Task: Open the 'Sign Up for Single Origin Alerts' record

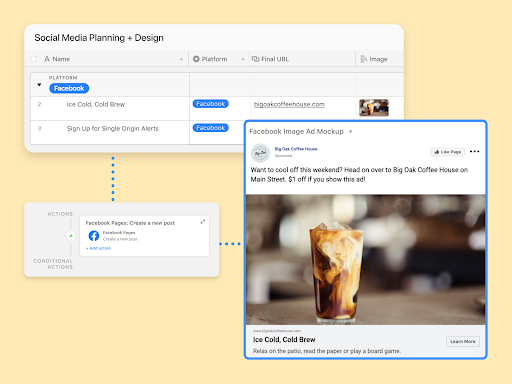Action: 113,128
